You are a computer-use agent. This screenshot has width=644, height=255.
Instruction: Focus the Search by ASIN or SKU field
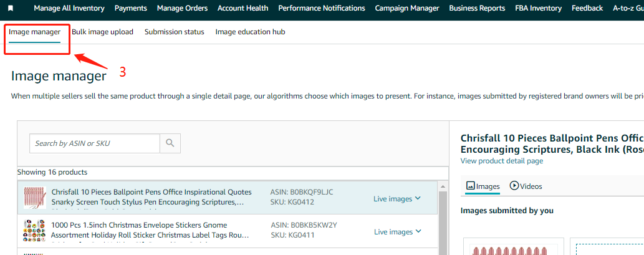click(x=95, y=143)
